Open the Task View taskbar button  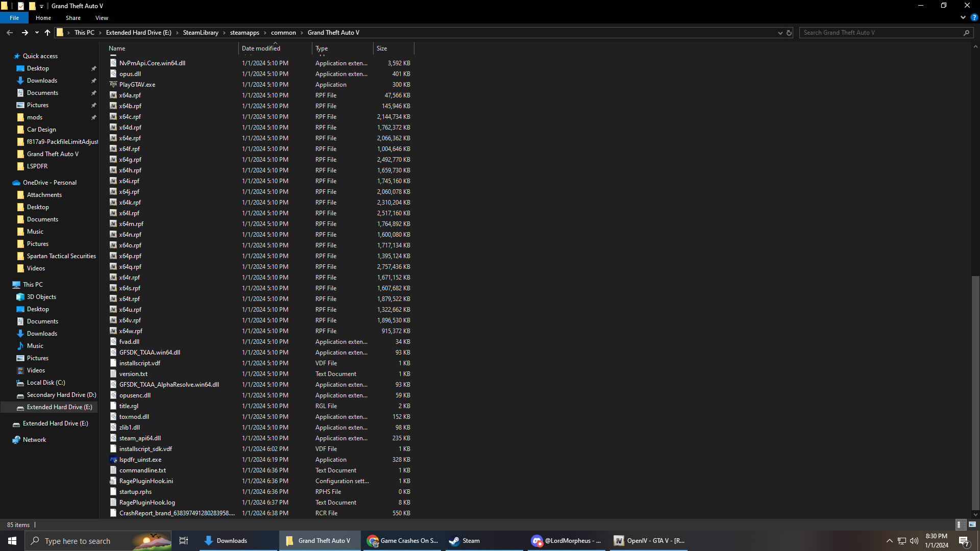[x=184, y=541]
